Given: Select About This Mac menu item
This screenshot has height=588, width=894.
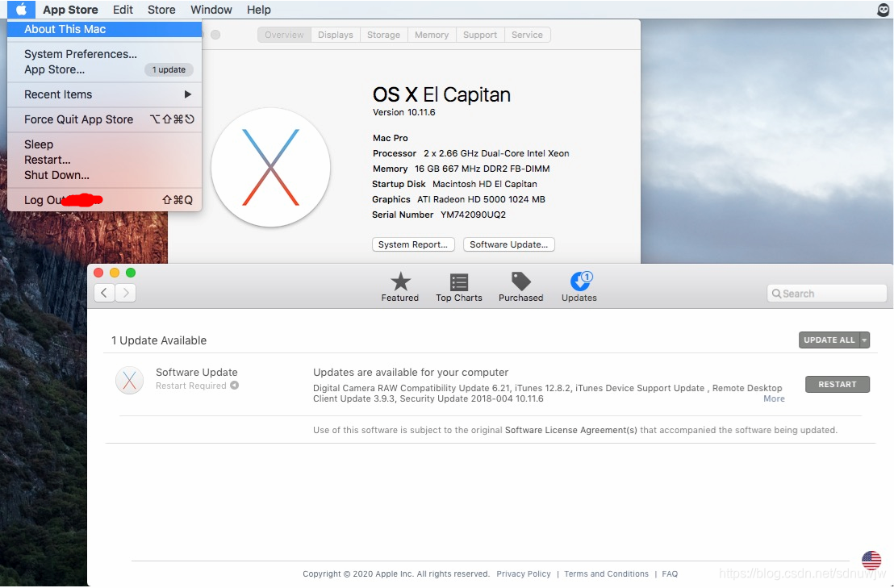Looking at the screenshot, I should coord(105,29).
